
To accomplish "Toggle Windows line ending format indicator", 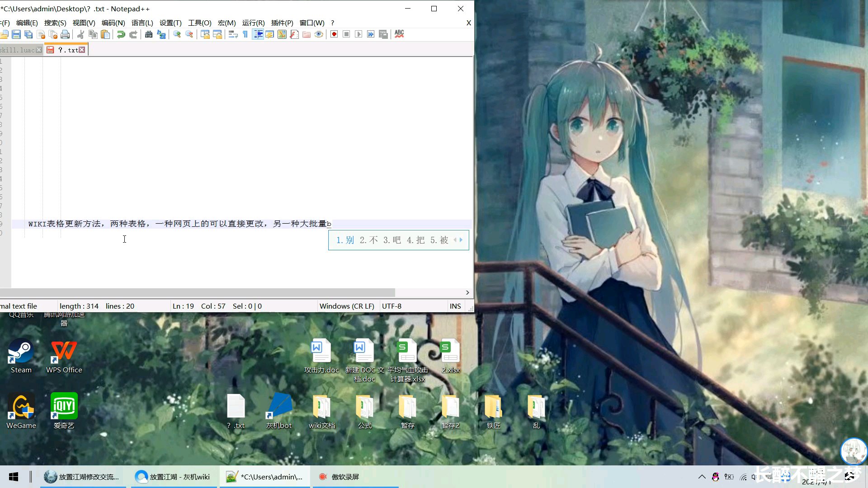I will (x=347, y=305).
